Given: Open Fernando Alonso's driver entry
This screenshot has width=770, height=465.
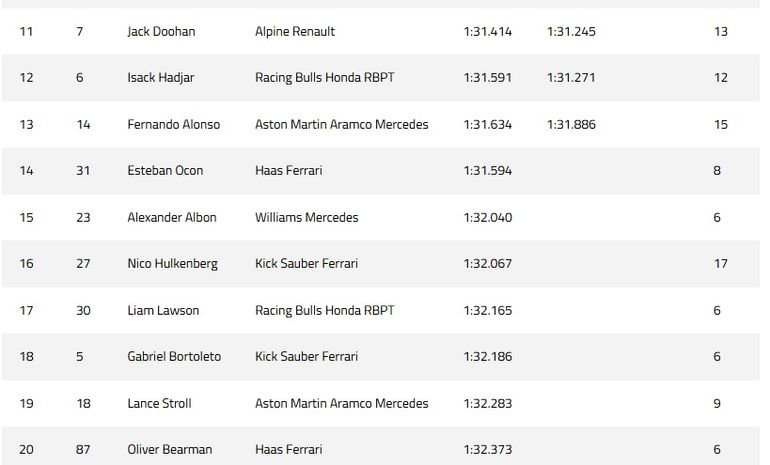Looking at the screenshot, I should coord(173,125).
